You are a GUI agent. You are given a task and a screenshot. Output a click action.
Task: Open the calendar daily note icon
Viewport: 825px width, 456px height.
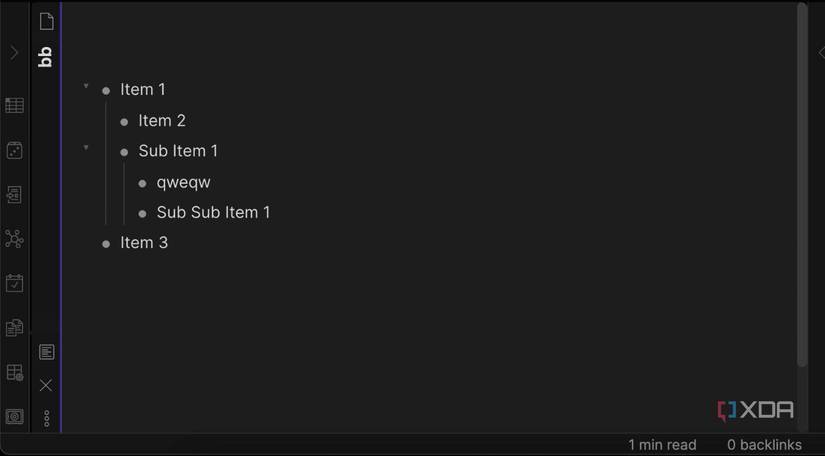pyautogui.click(x=15, y=283)
